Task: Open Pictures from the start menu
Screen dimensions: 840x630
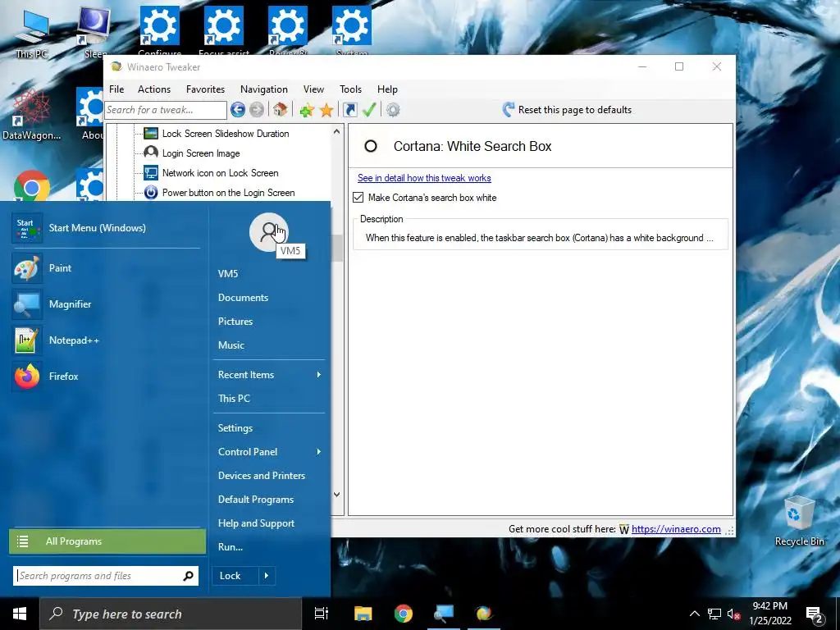Action: point(235,322)
